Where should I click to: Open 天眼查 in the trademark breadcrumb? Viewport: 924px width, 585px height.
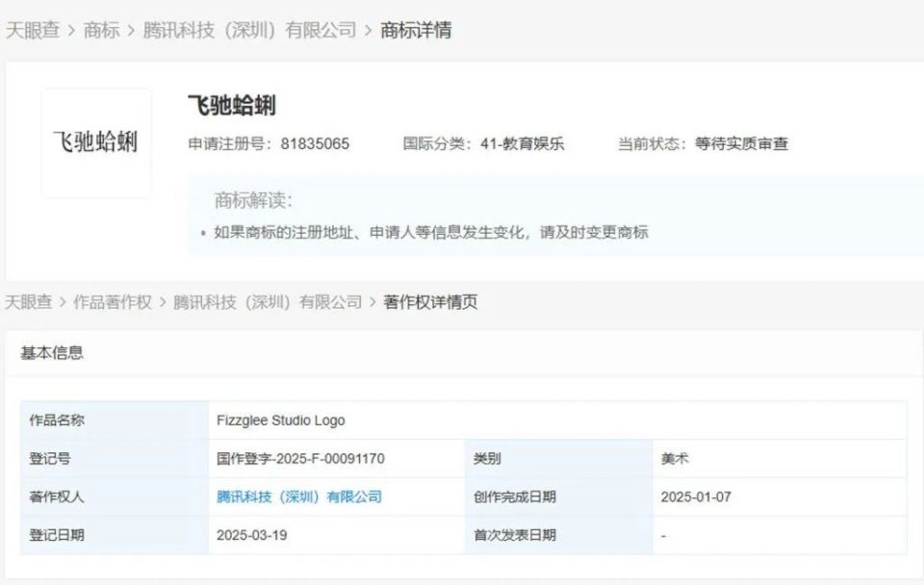(33, 30)
